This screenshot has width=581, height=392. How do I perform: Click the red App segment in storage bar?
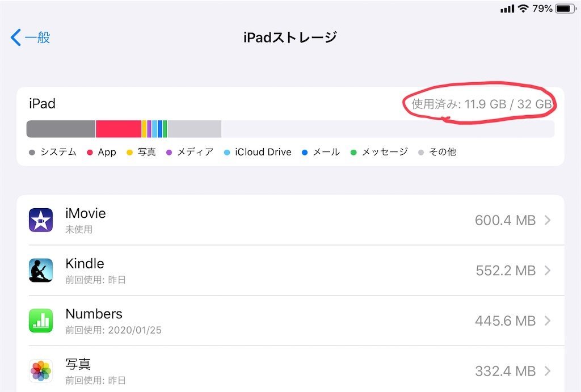click(x=118, y=129)
